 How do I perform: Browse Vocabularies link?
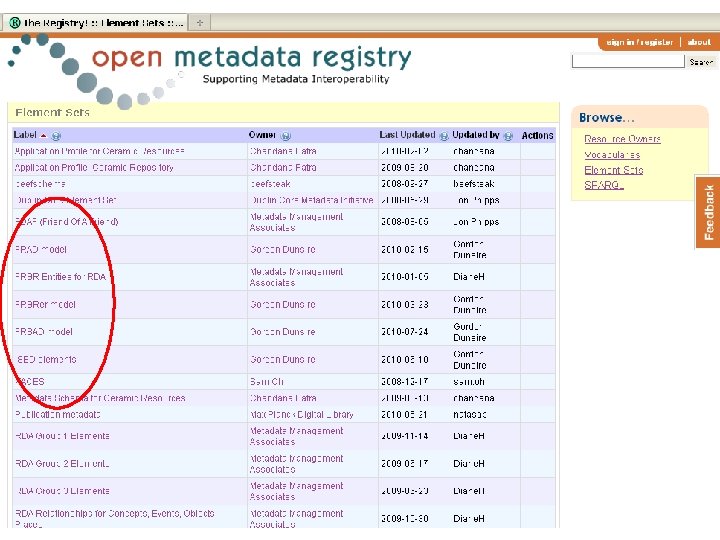pos(612,155)
